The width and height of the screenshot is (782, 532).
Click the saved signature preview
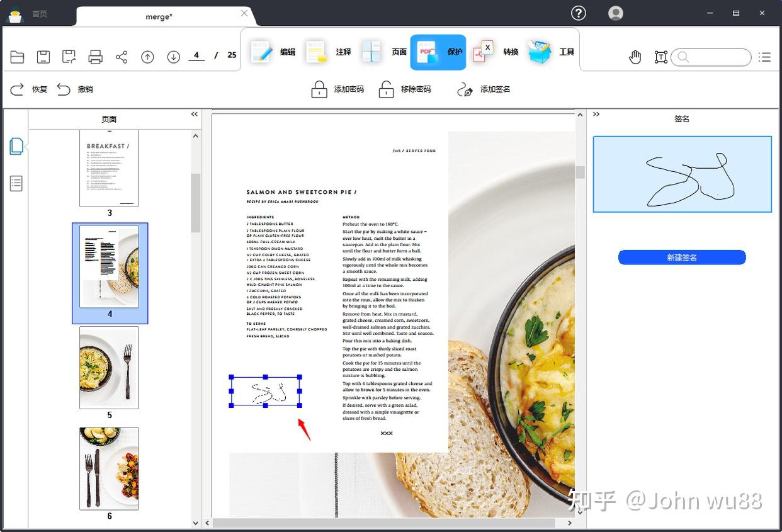click(682, 174)
